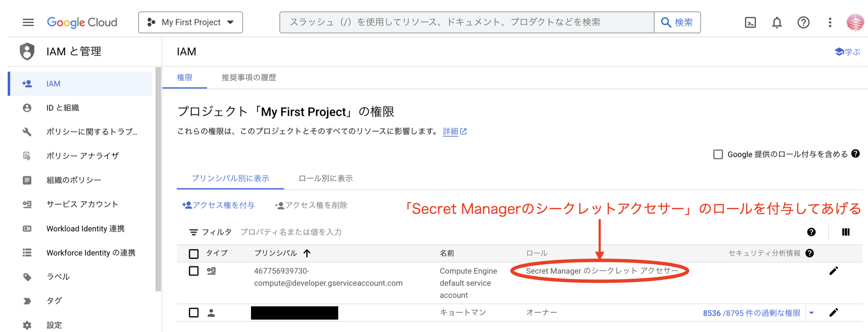Enable the Google 提供のロール付与を含める checkbox
Image resolution: width=868 pixels, height=332 pixels.
[717, 154]
